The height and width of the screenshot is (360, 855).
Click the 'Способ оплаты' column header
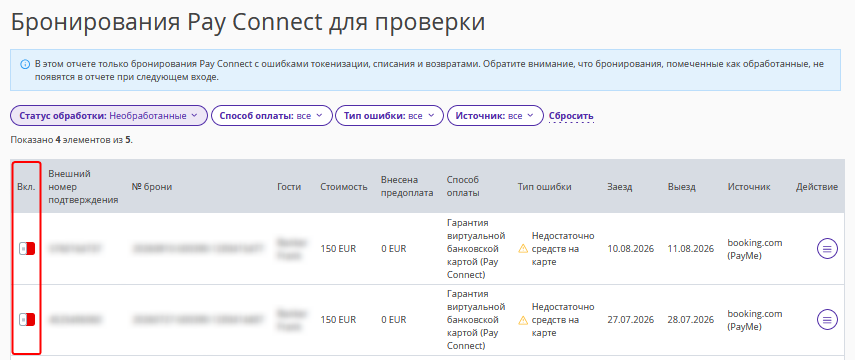[463, 187]
